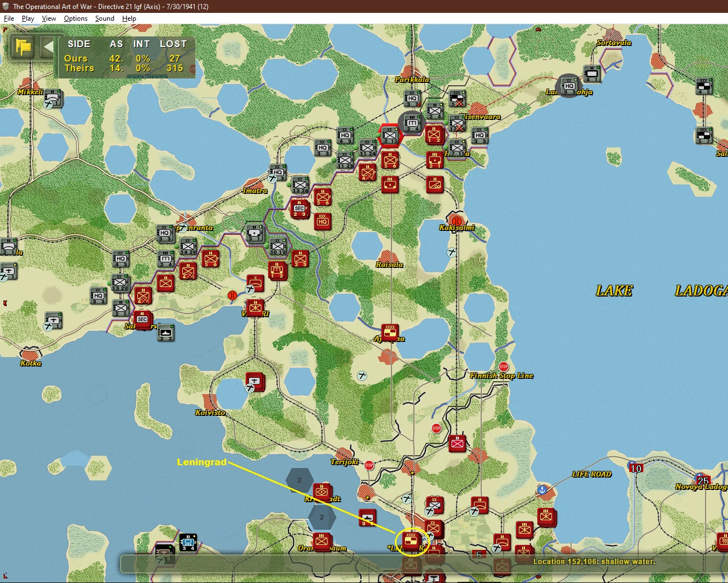The width and height of the screenshot is (728, 583).
Task: Click the left arrow button beside the flags
Action: click(x=48, y=47)
